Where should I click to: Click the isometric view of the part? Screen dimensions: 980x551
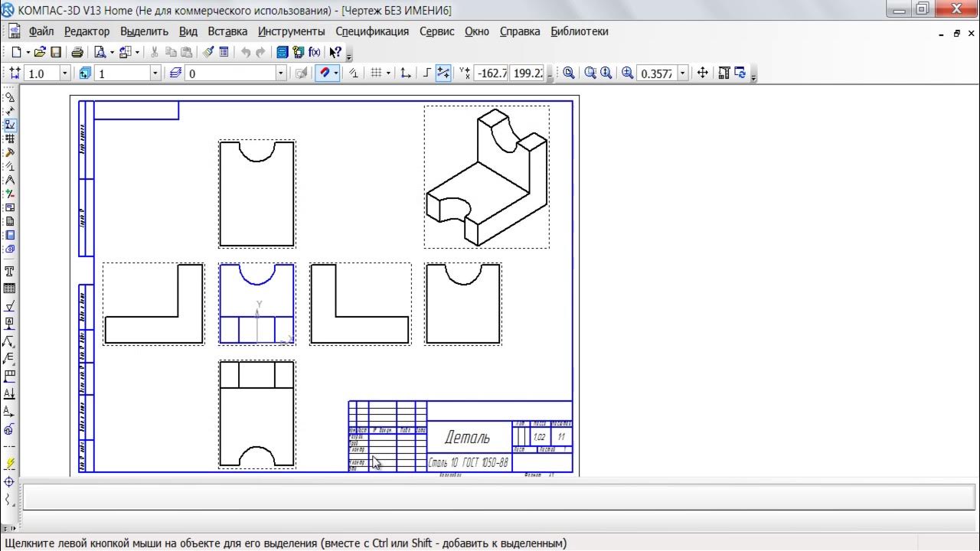coord(487,178)
